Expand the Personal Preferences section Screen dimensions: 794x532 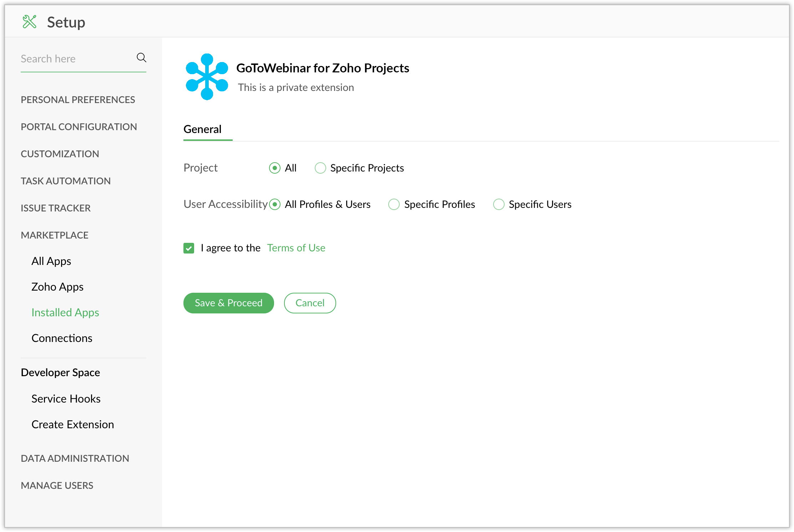[78, 99]
